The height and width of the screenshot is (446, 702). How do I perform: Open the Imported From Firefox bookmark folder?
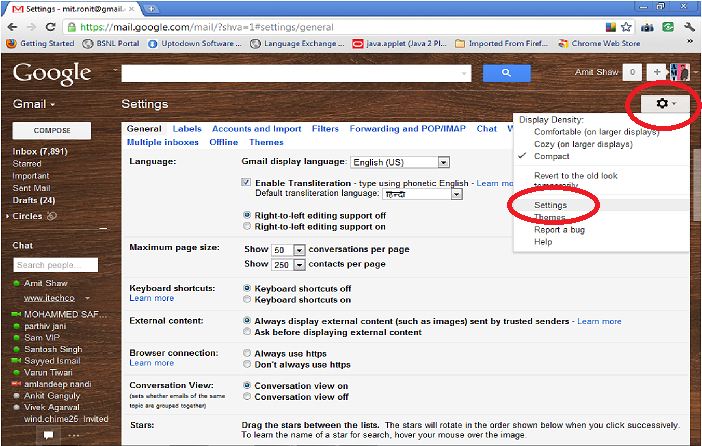click(501, 43)
